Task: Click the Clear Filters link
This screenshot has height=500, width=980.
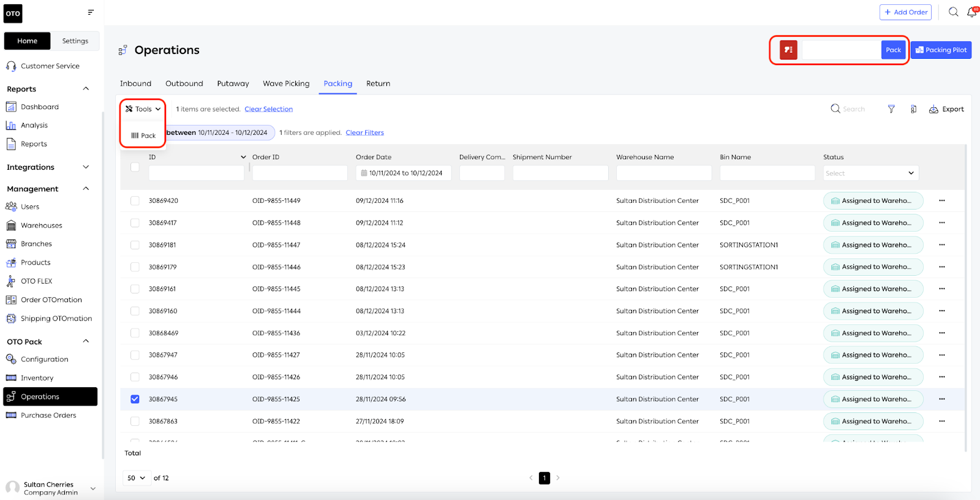Action: tap(364, 132)
